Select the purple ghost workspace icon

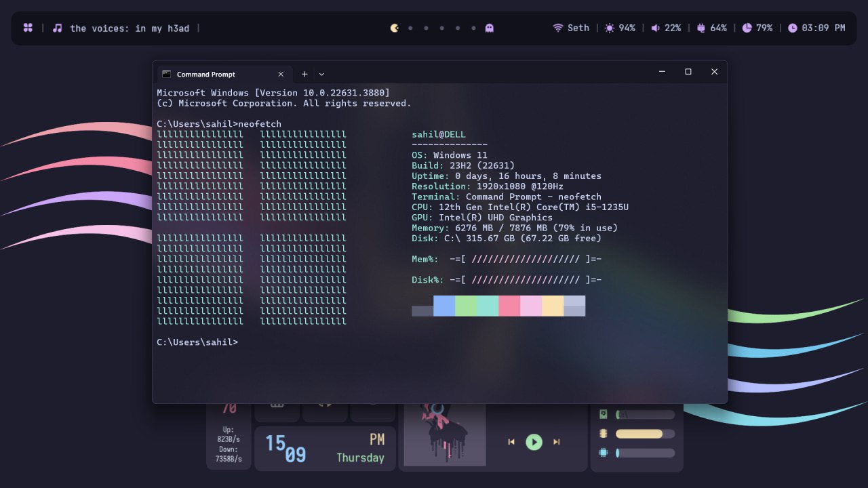[490, 28]
